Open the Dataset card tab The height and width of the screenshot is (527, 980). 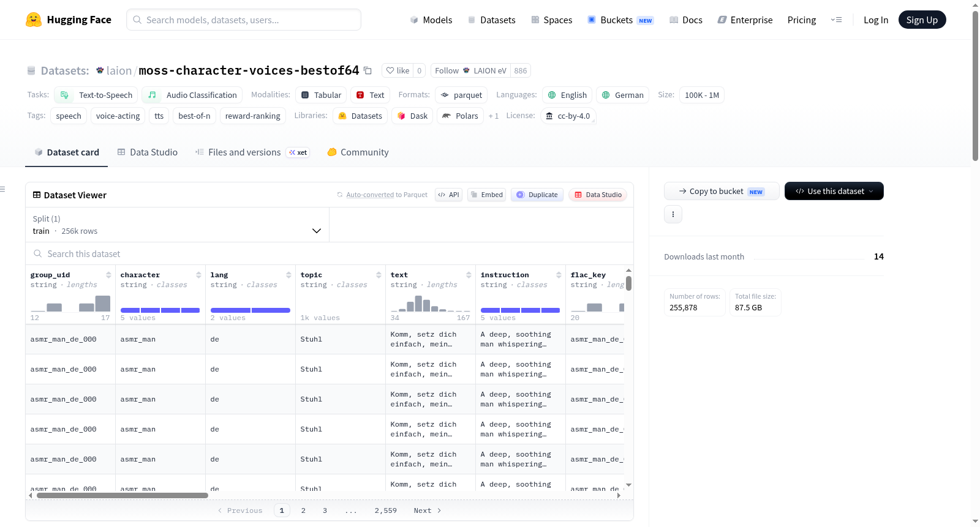(66, 152)
